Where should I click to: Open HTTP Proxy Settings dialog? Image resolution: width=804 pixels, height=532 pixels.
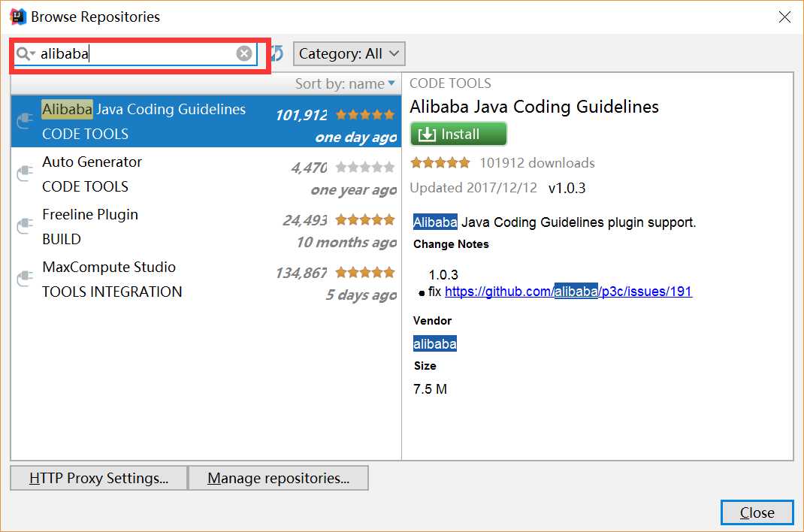pyautogui.click(x=99, y=478)
